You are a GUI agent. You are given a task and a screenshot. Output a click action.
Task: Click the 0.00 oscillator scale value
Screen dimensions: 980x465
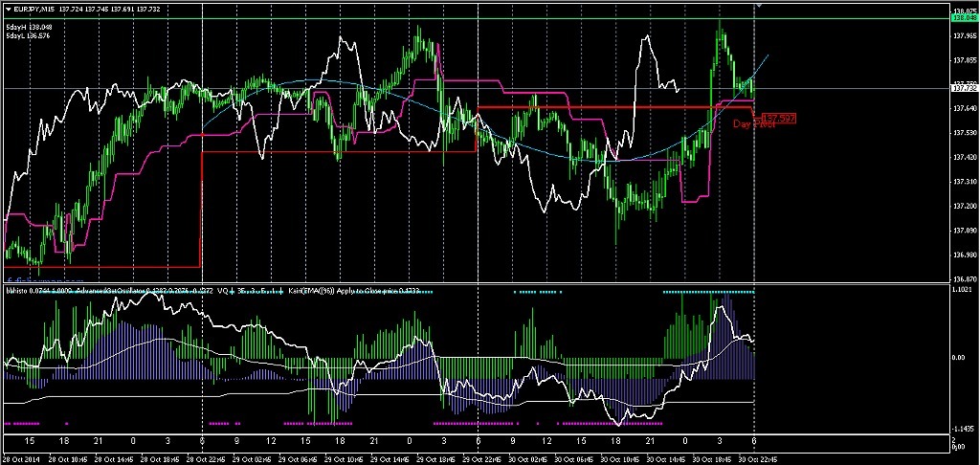(x=959, y=358)
